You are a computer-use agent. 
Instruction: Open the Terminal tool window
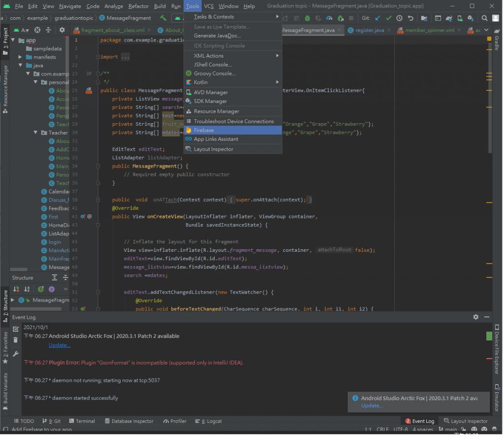coord(82,421)
